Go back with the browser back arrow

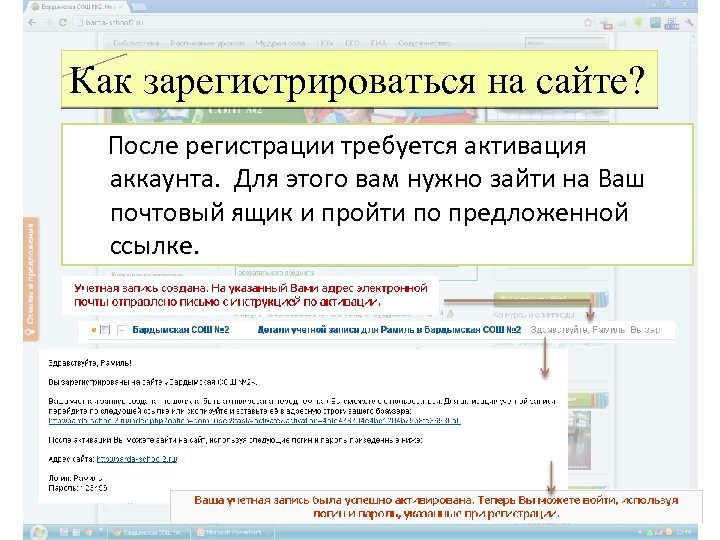coord(32,22)
